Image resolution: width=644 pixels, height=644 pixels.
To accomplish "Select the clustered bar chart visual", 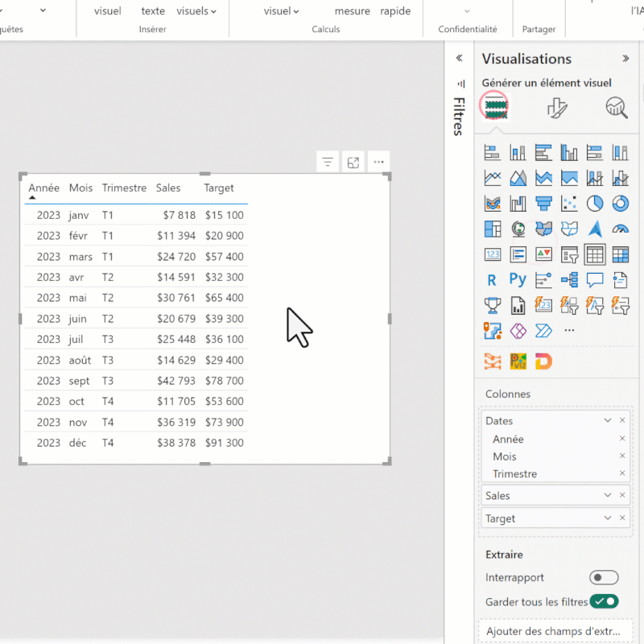I will tap(543, 153).
